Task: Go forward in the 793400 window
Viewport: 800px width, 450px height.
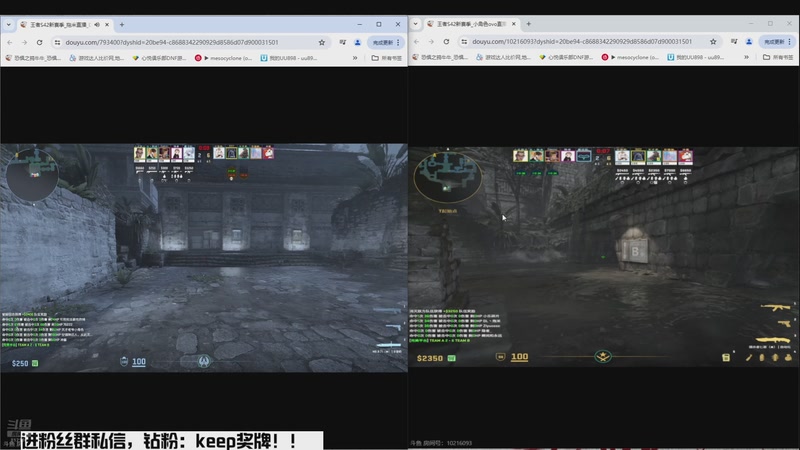Action: pos(24,42)
